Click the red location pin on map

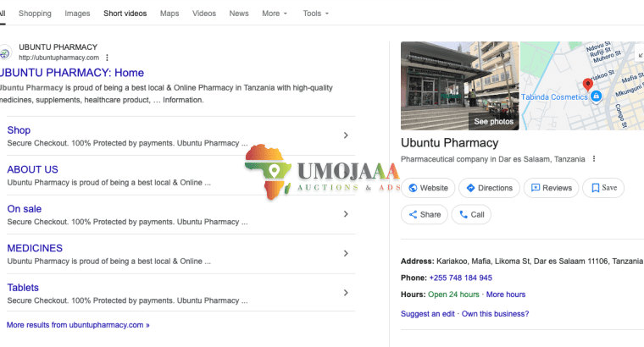click(588, 85)
